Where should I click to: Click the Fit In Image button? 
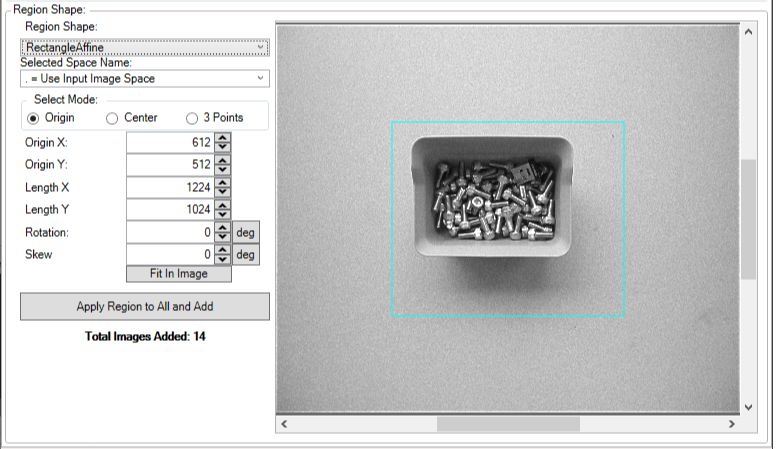(x=179, y=274)
